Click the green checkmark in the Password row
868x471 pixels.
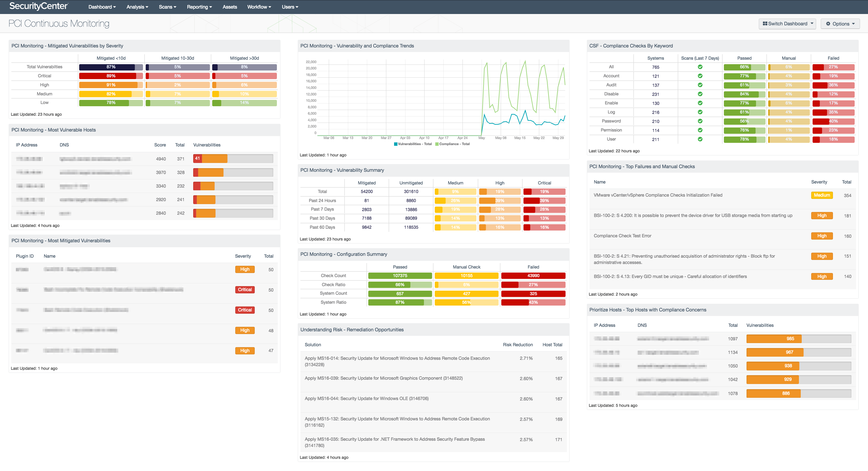coord(700,121)
